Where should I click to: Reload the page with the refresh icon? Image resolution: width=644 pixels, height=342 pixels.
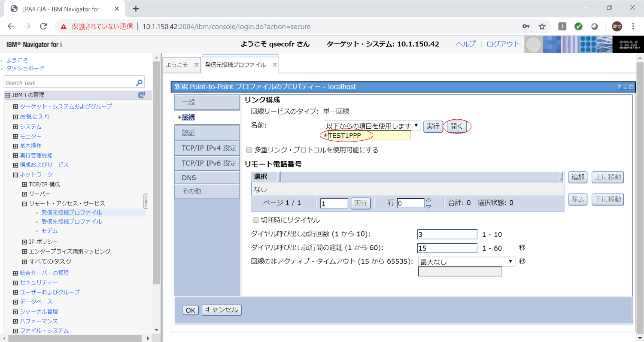click(43, 26)
